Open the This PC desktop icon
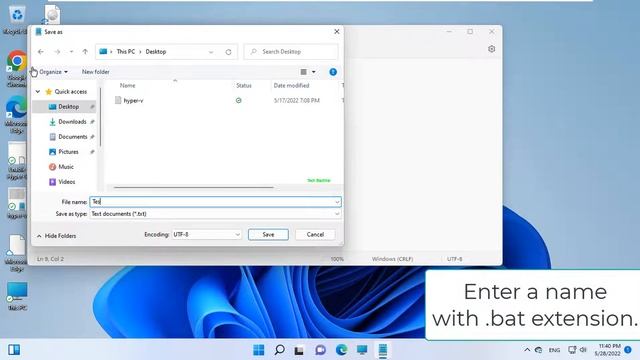 17,296
